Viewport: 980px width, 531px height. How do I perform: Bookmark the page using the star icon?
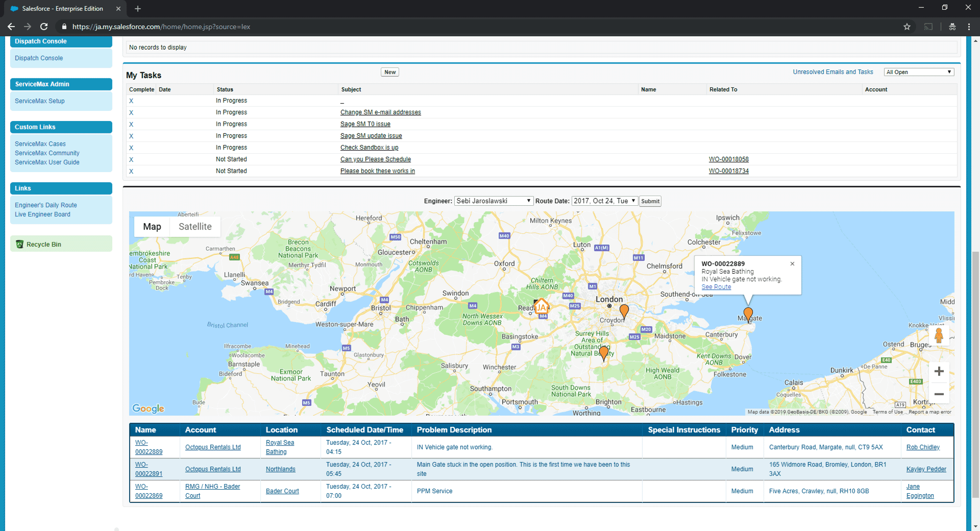[907, 26]
